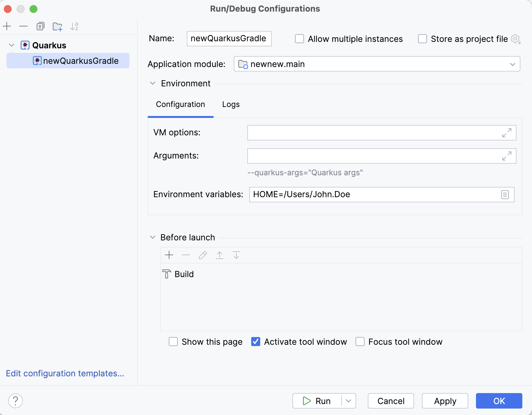Screen dimensions: 532x415
Task: Switch to the Configuration tab
Action: [180, 104]
